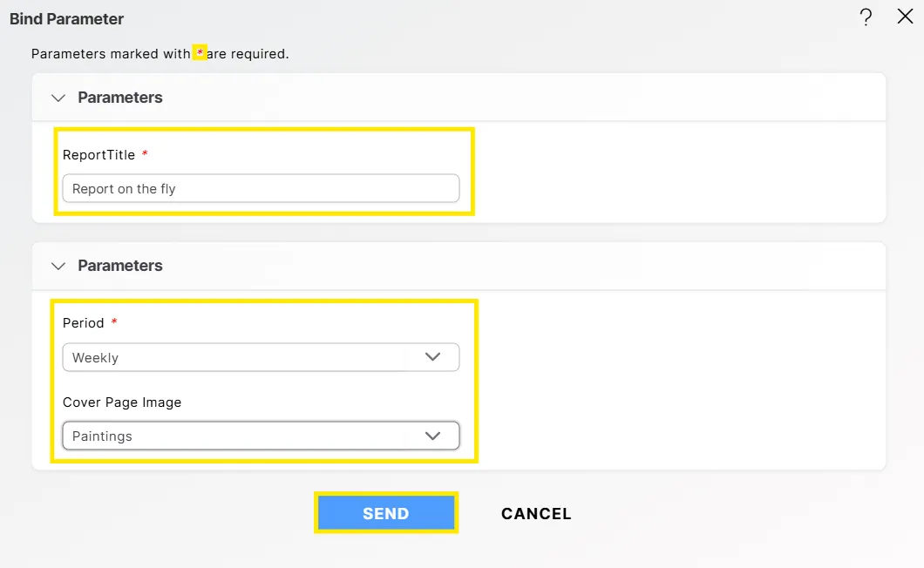This screenshot has height=568, width=924.
Task: Click the Bind Parameter dialog title
Action: (x=67, y=18)
